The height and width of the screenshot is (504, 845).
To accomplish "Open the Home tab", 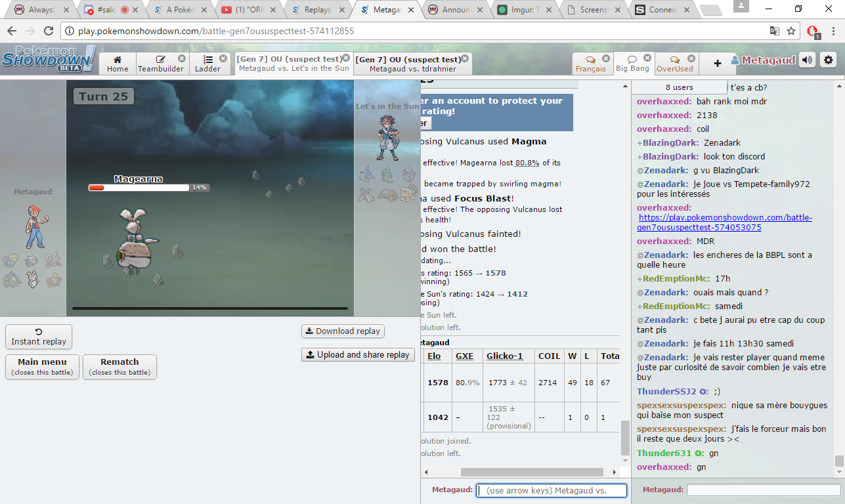I will coord(118,64).
